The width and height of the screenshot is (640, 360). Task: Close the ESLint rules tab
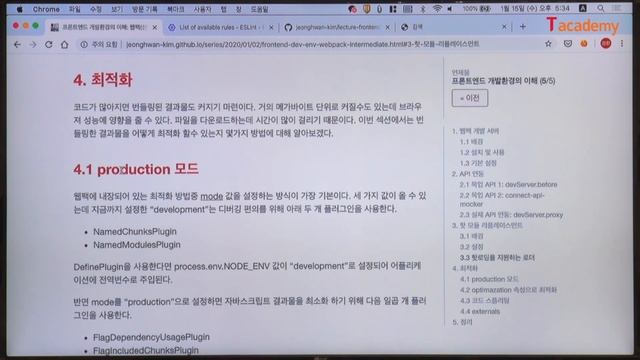(x=271, y=27)
